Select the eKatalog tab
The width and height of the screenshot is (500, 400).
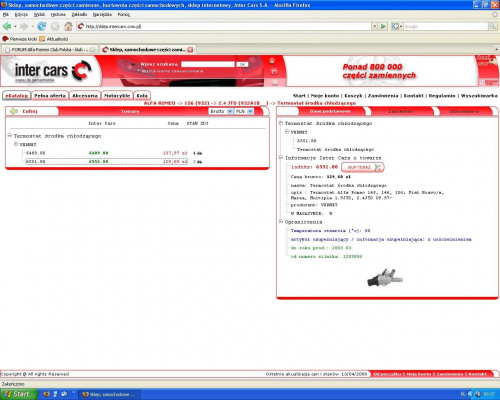tap(17, 96)
